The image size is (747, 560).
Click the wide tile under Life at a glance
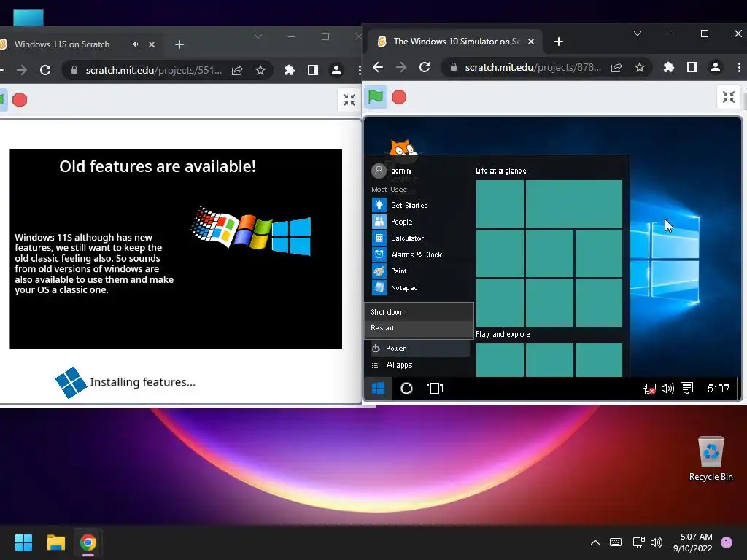[x=574, y=204]
